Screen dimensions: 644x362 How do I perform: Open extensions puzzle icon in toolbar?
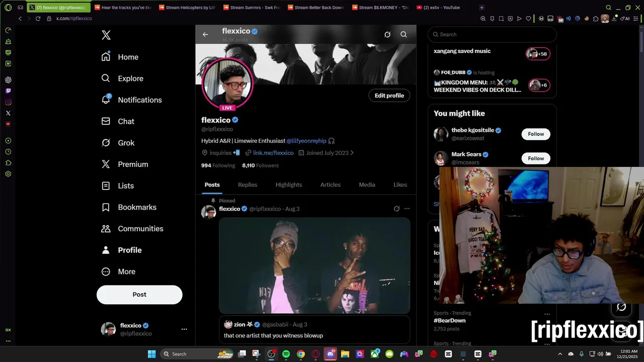click(x=596, y=19)
